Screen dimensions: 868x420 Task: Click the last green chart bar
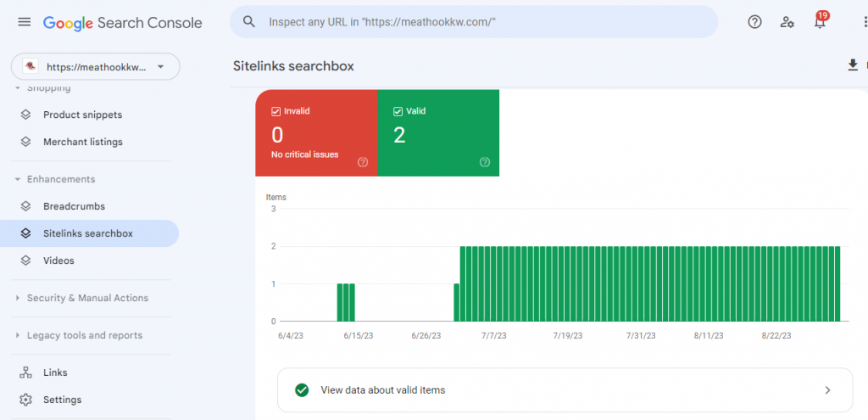pyautogui.click(x=837, y=283)
